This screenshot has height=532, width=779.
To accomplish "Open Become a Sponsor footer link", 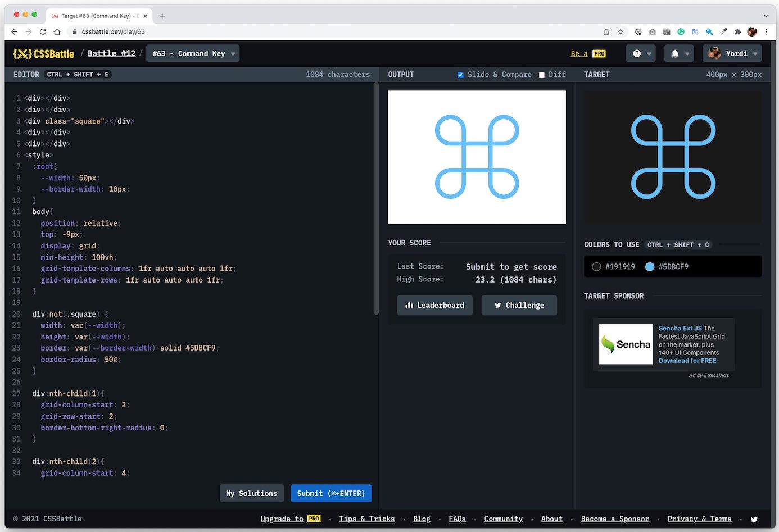I will coord(615,519).
